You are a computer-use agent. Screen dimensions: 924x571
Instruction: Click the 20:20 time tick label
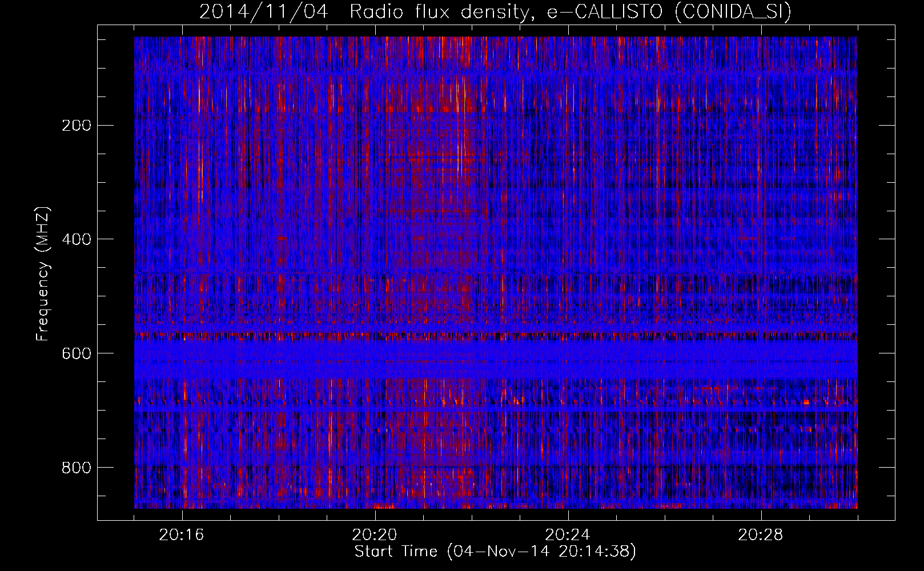[x=375, y=535]
